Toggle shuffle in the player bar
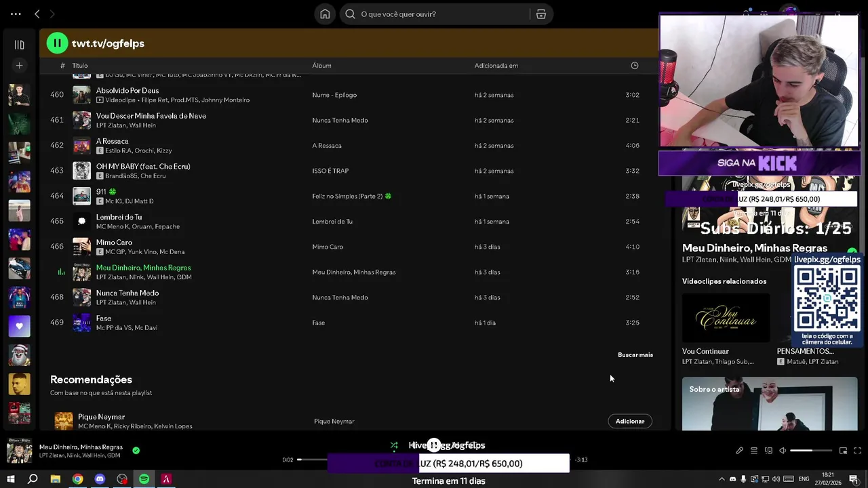Viewport: 868px width, 488px height. 394,445
